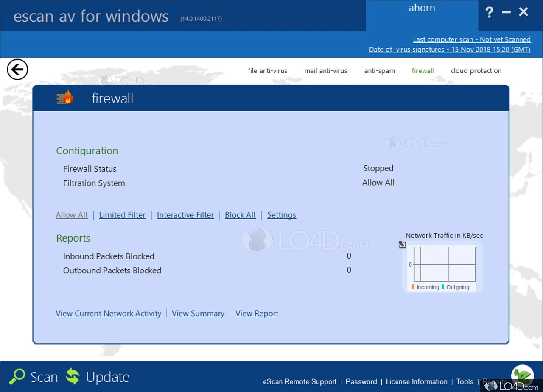The width and height of the screenshot is (543, 392).
Task: Click the Configuration section heading
Action: coord(87,151)
